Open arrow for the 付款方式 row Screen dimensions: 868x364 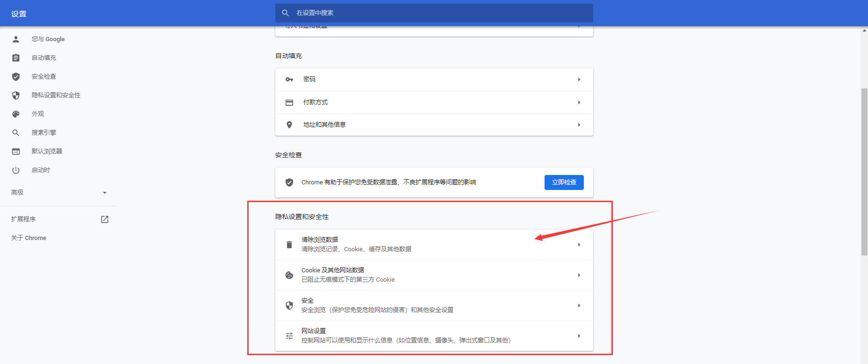click(579, 102)
